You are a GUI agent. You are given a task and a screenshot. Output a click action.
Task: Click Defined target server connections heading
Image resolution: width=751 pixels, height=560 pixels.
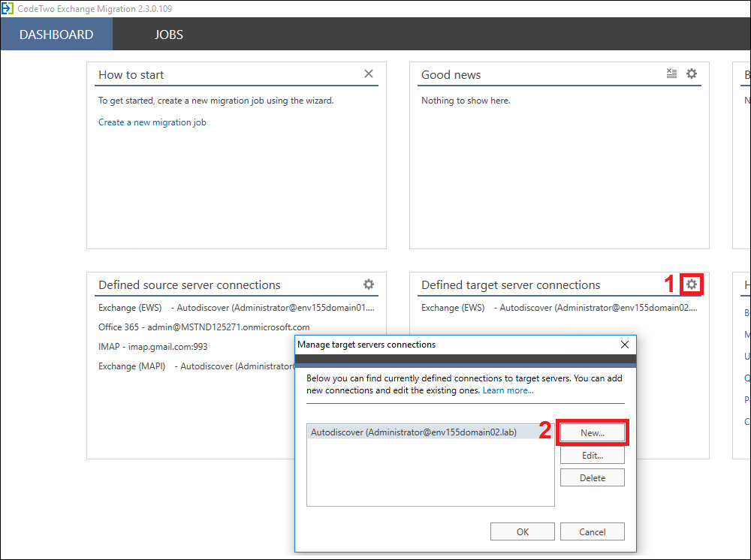[511, 285]
